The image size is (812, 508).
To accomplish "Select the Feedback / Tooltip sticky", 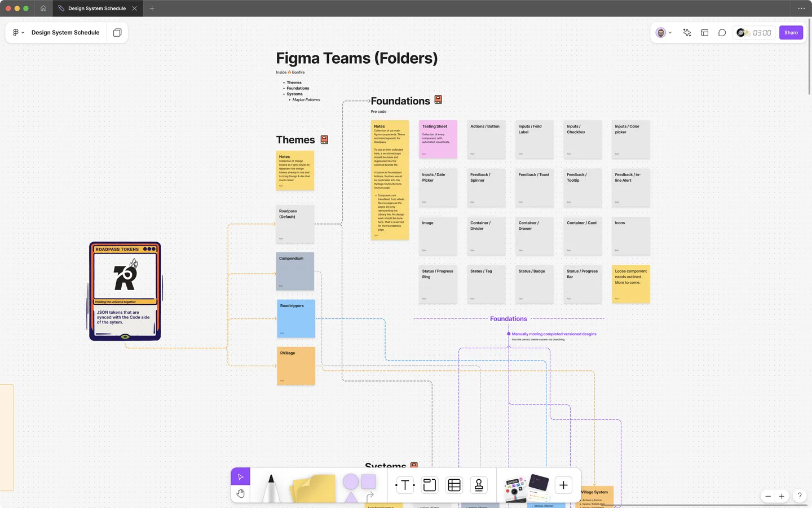I will tap(582, 188).
